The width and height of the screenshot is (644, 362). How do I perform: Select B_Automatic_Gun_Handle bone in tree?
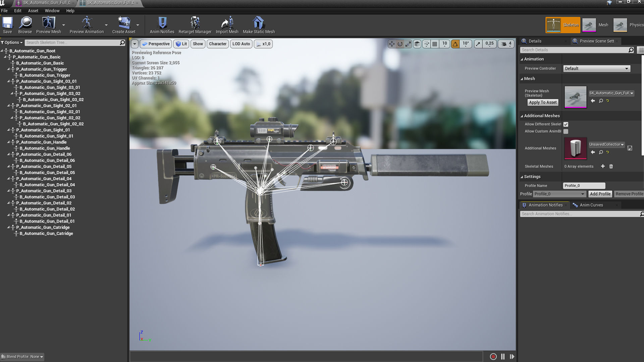45,148
